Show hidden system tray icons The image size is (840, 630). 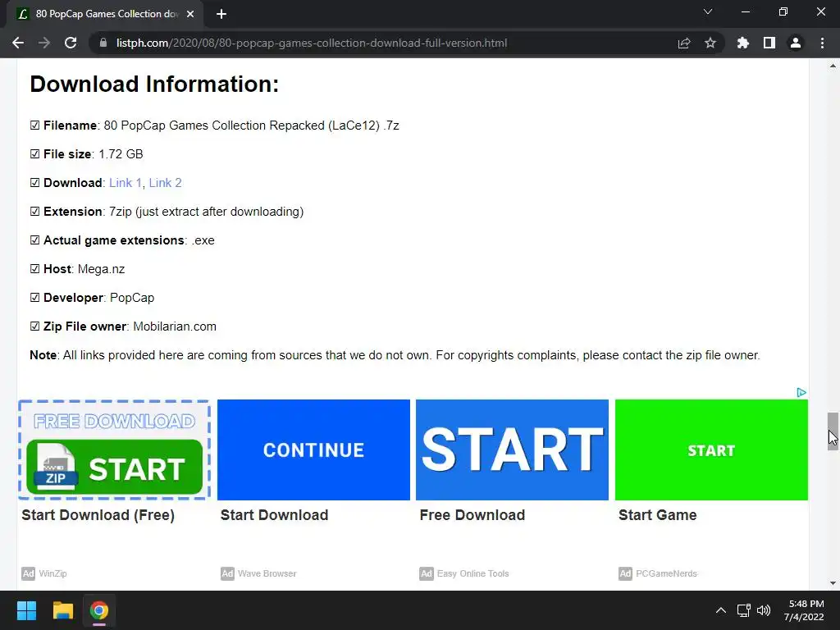tap(721, 610)
